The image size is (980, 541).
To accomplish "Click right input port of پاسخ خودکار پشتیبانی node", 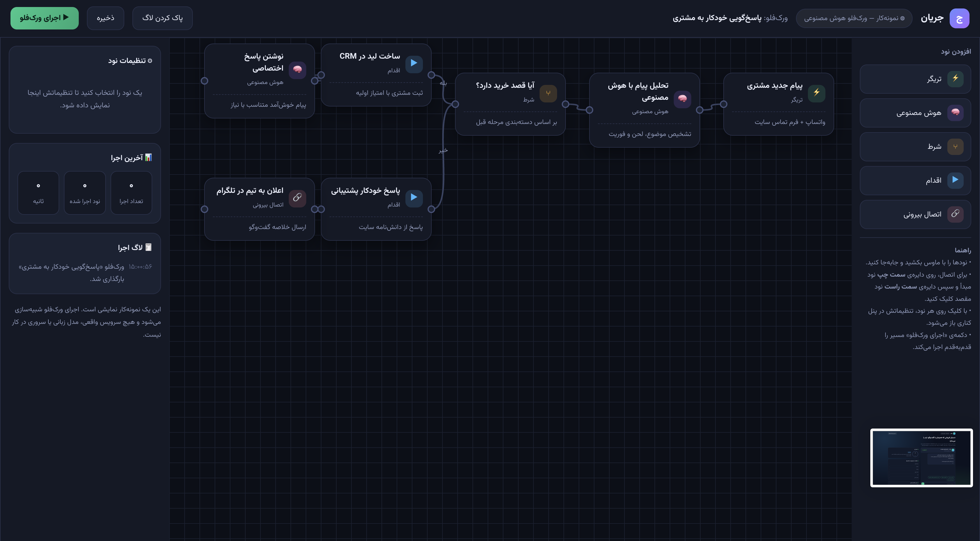I will point(431,209).
